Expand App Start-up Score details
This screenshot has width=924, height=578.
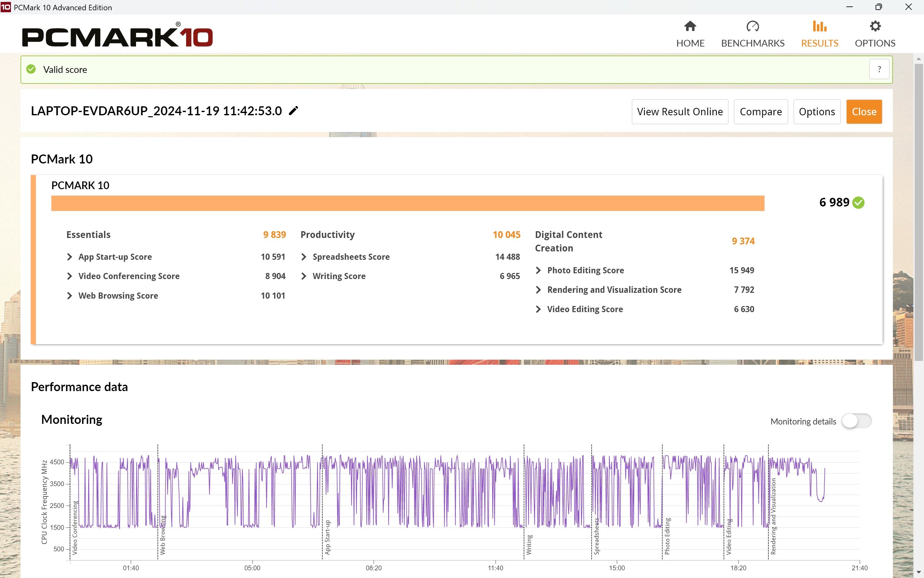pos(70,257)
